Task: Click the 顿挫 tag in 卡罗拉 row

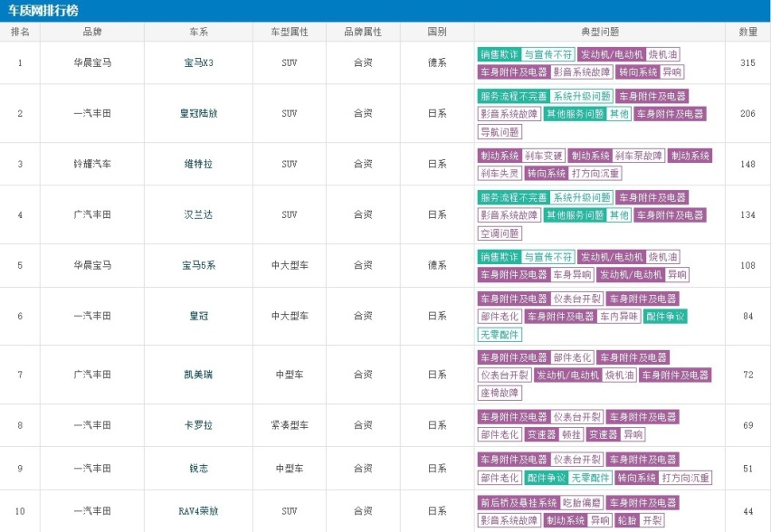Action: (571, 434)
